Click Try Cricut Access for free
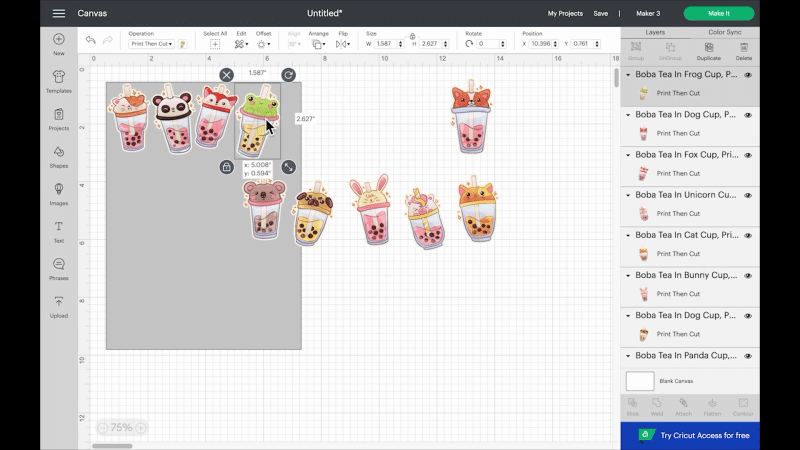 click(690, 435)
